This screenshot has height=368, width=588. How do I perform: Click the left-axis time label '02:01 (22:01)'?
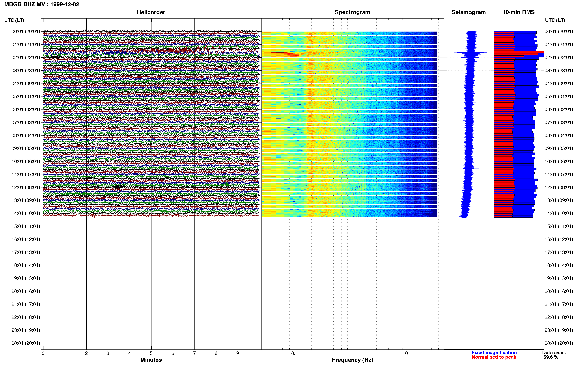(x=26, y=57)
